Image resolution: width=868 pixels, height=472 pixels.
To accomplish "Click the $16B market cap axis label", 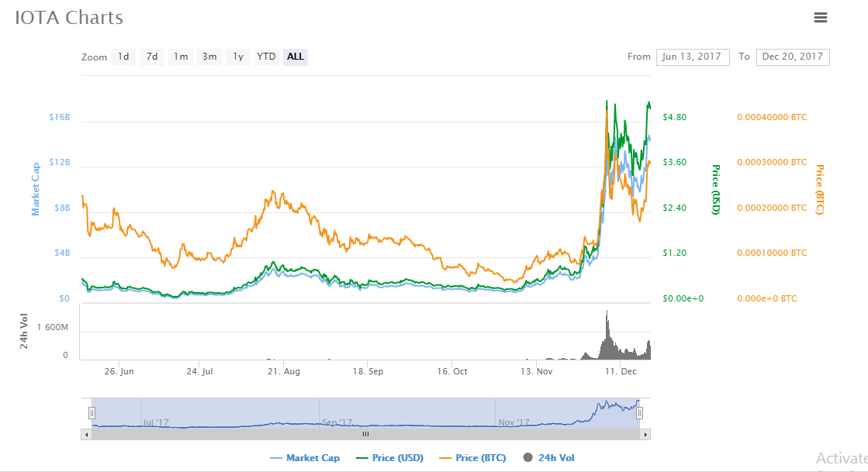I will 59,117.
